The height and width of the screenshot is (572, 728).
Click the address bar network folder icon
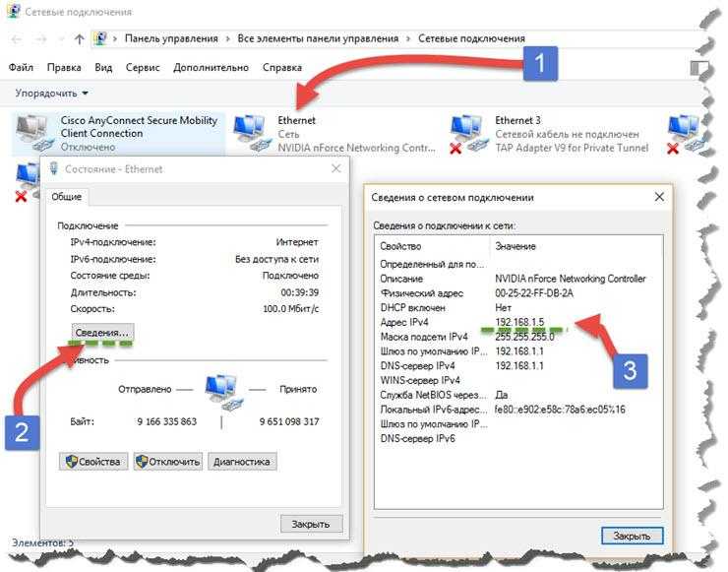(100, 38)
